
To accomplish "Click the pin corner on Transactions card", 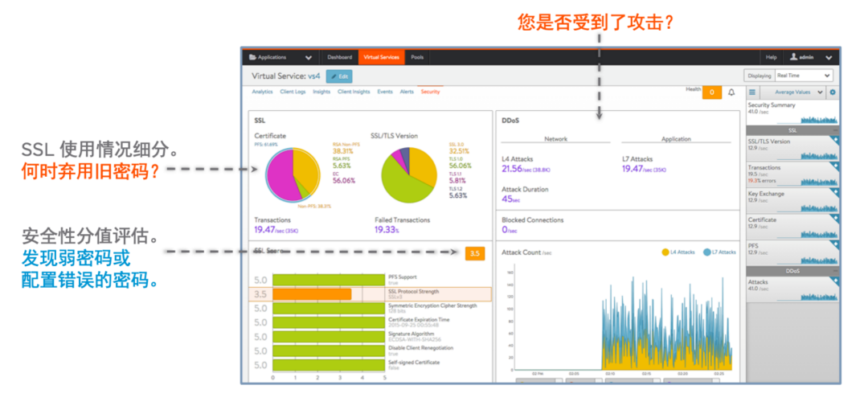I will (835, 166).
